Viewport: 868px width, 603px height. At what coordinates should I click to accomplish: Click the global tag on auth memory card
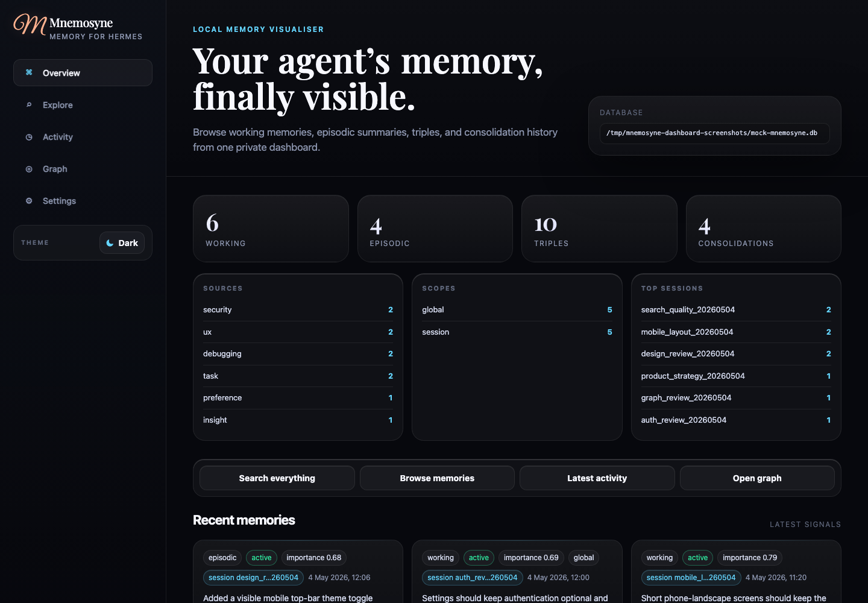click(583, 558)
